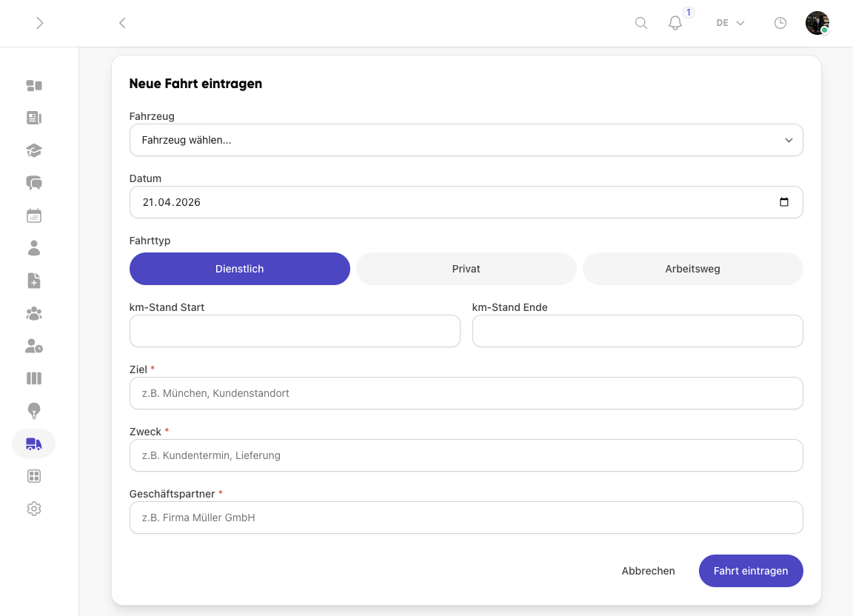This screenshot has height=616, width=853.
Task: Open the dashboard icon in sidebar
Action: (34, 85)
